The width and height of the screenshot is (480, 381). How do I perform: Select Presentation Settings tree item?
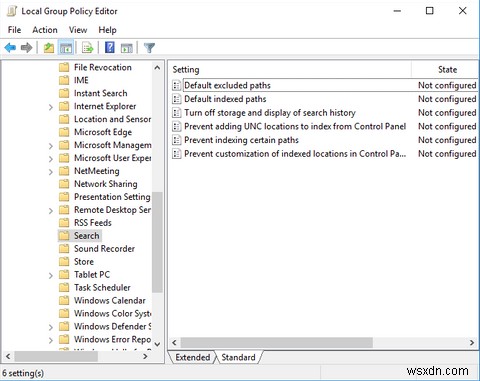112,197
